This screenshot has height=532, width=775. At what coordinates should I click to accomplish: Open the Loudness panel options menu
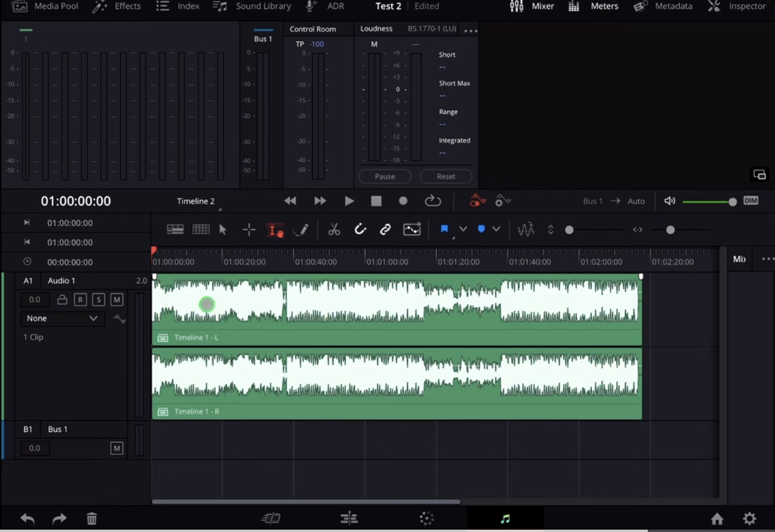(469, 29)
